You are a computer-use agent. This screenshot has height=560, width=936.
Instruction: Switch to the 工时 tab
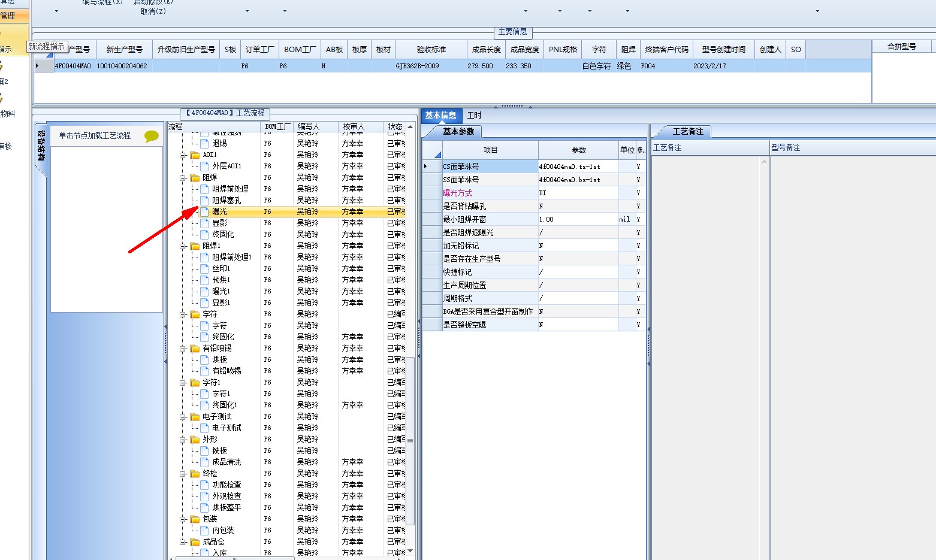474,116
